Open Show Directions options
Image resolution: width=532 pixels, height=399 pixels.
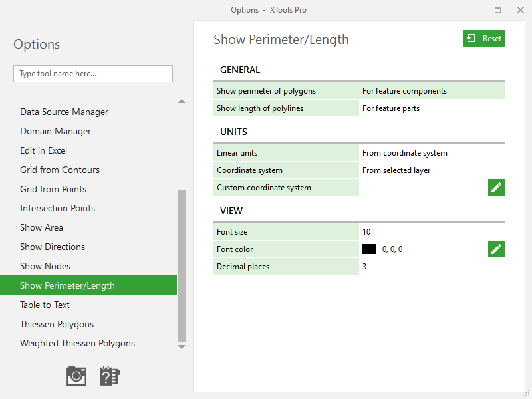pos(53,247)
